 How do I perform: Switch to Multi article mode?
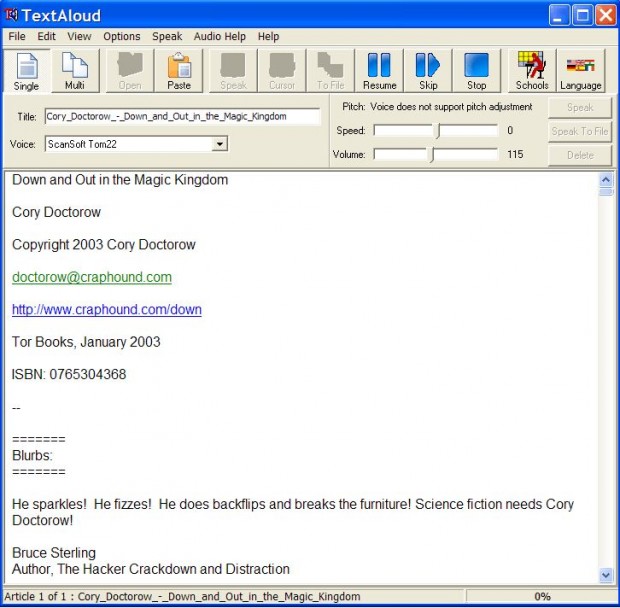75,72
